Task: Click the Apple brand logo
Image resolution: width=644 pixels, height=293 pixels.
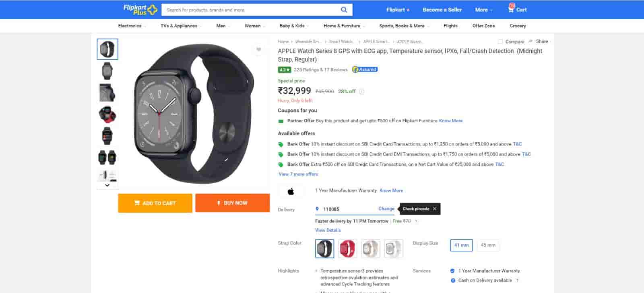Action: [x=291, y=191]
